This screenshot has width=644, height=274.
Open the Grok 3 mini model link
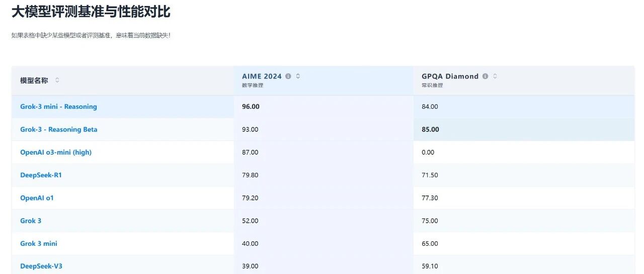click(39, 243)
